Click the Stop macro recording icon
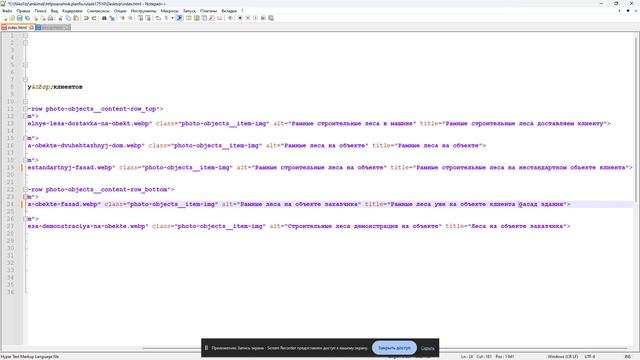 (248, 18)
